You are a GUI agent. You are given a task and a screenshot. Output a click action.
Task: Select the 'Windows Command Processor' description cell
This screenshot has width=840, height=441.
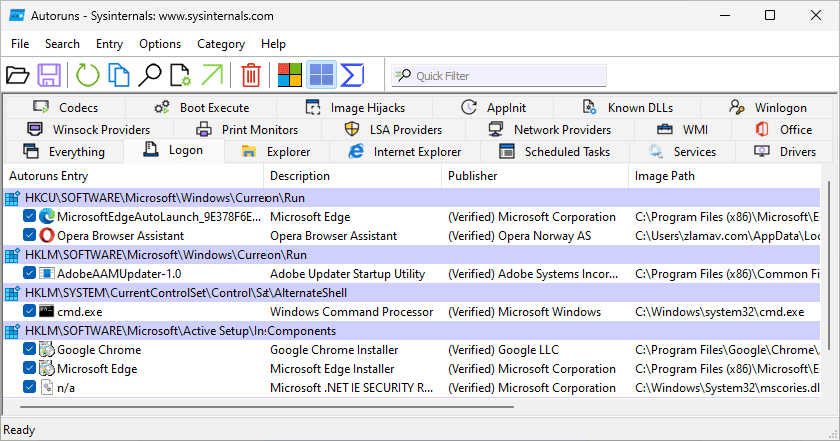[x=351, y=312]
